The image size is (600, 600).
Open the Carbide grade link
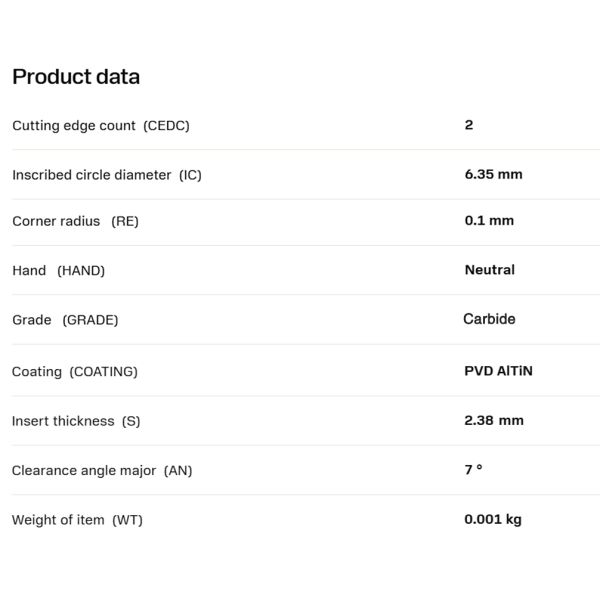(x=489, y=319)
